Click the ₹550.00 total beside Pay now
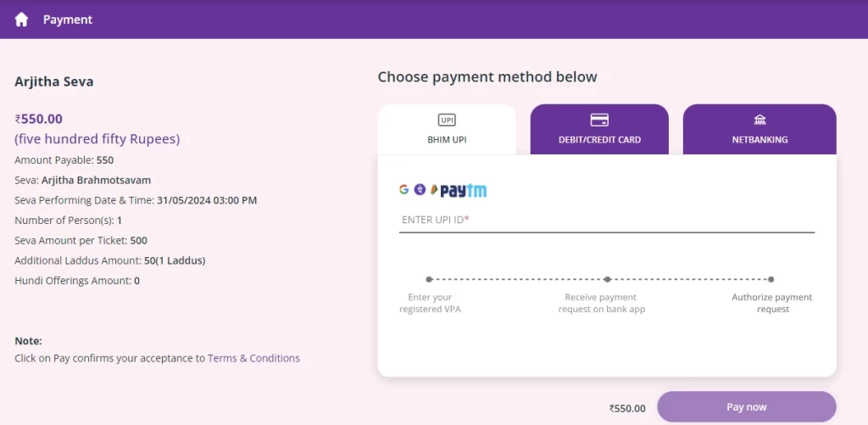The image size is (868, 425). tap(627, 408)
